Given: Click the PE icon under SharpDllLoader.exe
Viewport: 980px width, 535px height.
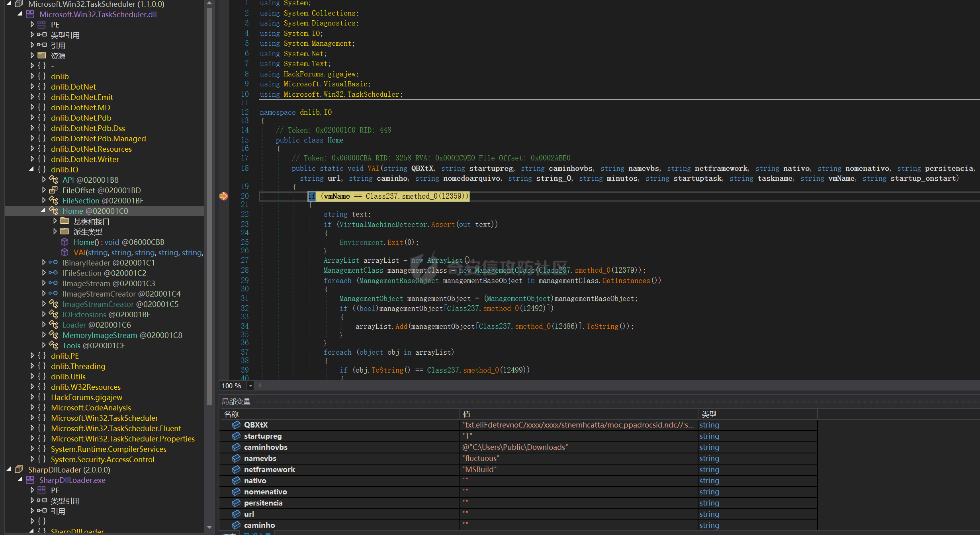Looking at the screenshot, I should click(42, 490).
